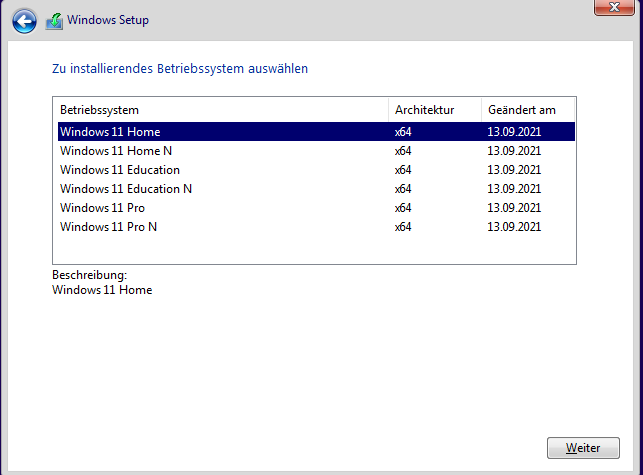Viewport: 643px width, 475px height.
Task: Click the date cell for Windows 11 Education N
Action: pos(514,189)
